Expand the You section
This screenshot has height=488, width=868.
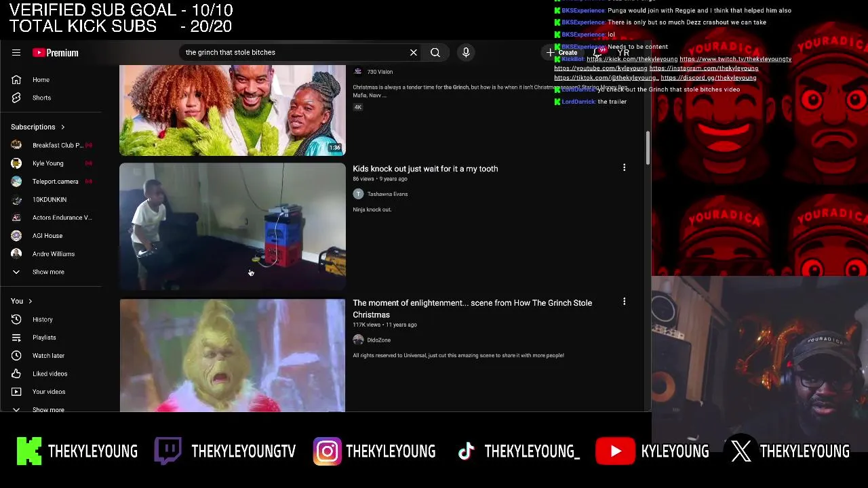click(x=22, y=301)
